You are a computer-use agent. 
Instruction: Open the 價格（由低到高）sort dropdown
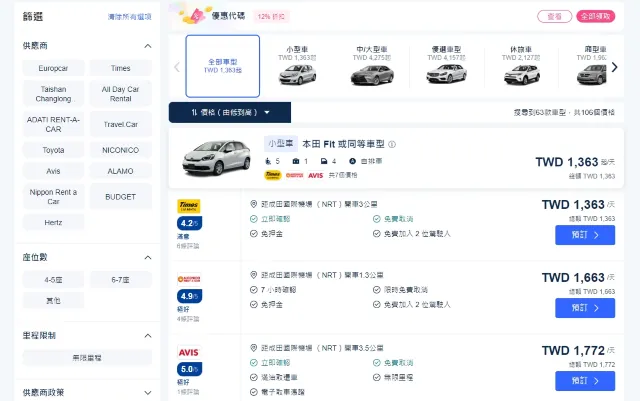[x=229, y=113]
